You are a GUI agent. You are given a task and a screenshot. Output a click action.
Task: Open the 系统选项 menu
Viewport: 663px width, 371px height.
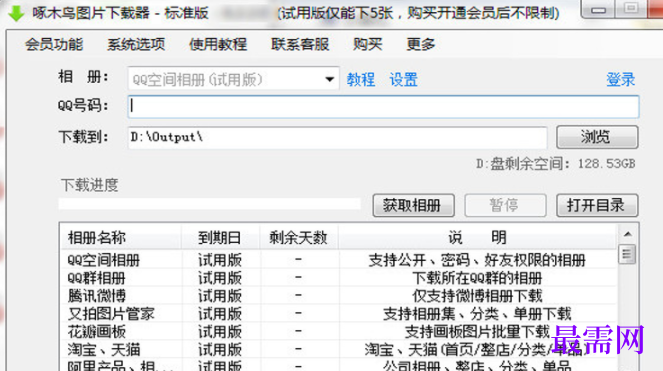pyautogui.click(x=136, y=44)
